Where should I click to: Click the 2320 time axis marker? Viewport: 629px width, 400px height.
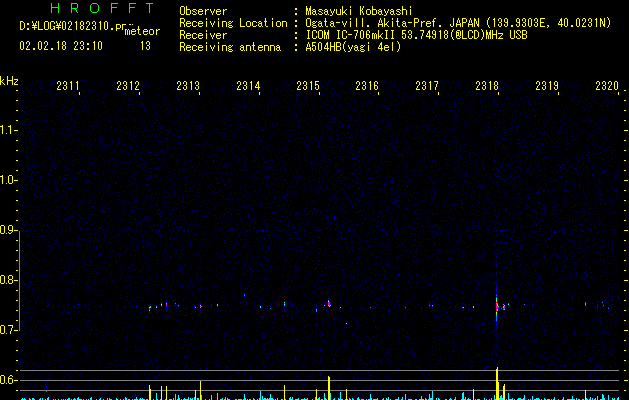(x=607, y=86)
